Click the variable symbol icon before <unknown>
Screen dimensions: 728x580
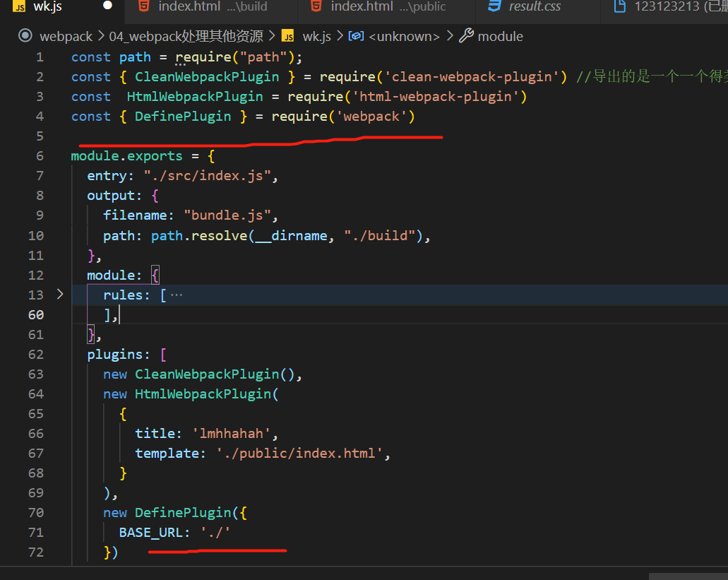click(x=356, y=36)
